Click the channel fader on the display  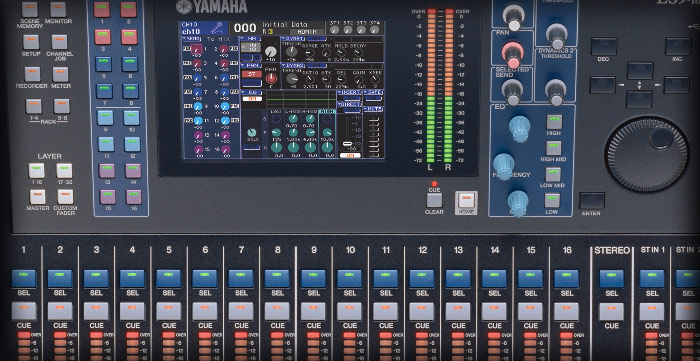(347, 144)
